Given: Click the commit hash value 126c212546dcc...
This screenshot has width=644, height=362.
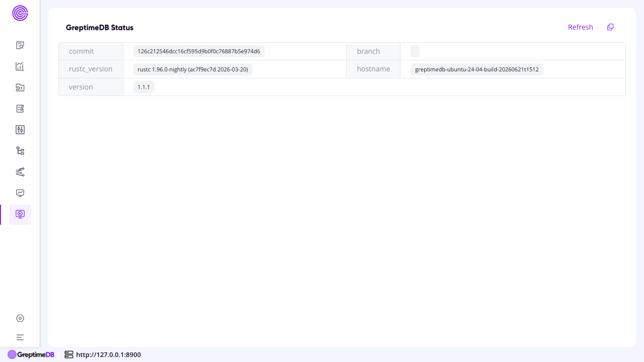Looking at the screenshot, I should coord(199,51).
